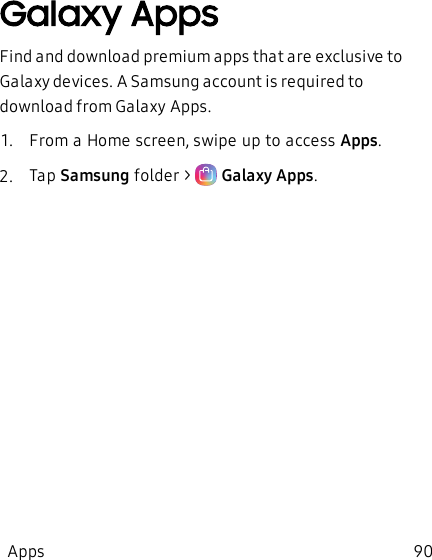The width and height of the screenshot is (432, 560).
Task: Click the chevron arrow after Samsung folder
Action: coord(187,175)
